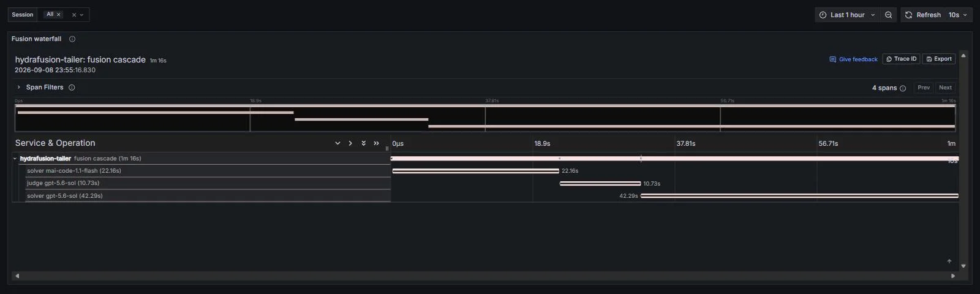
Task: Click the 56.71s timeline tick label
Action: (x=828, y=144)
